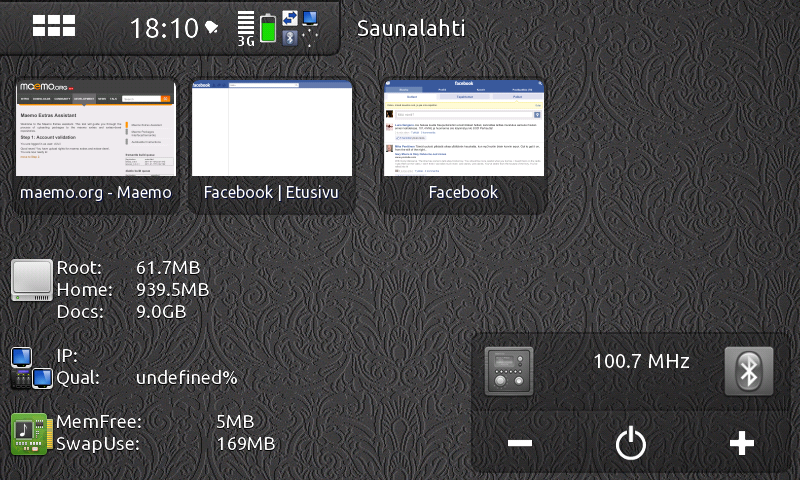Open the FM radio tuner icon

coord(509,372)
